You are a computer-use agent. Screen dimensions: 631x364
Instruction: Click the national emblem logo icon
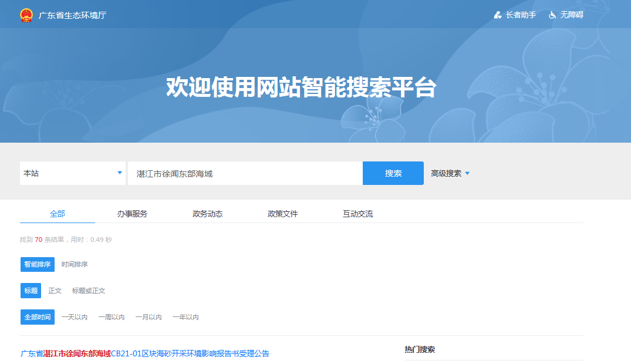point(26,15)
